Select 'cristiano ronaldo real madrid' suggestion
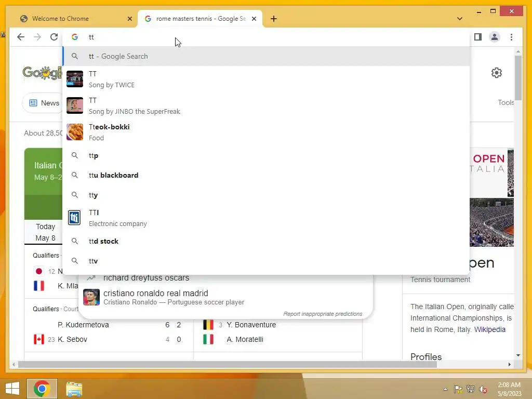Image resolution: width=532 pixels, height=399 pixels. click(x=225, y=297)
